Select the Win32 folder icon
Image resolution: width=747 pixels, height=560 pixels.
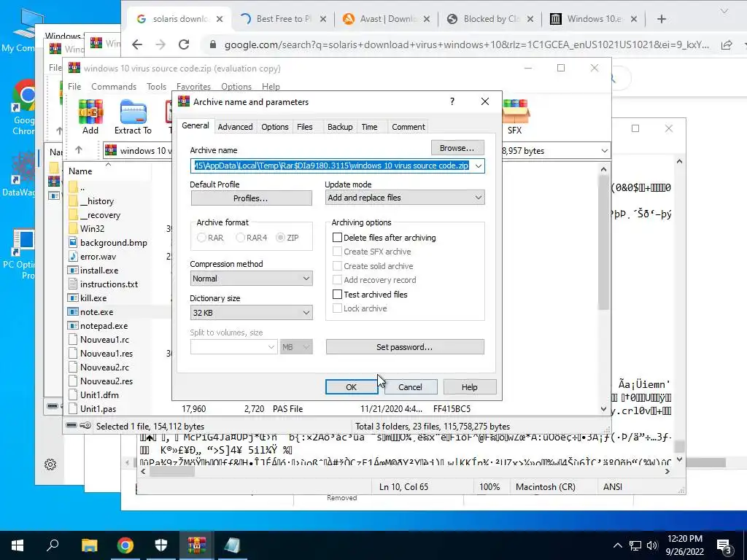click(x=73, y=228)
